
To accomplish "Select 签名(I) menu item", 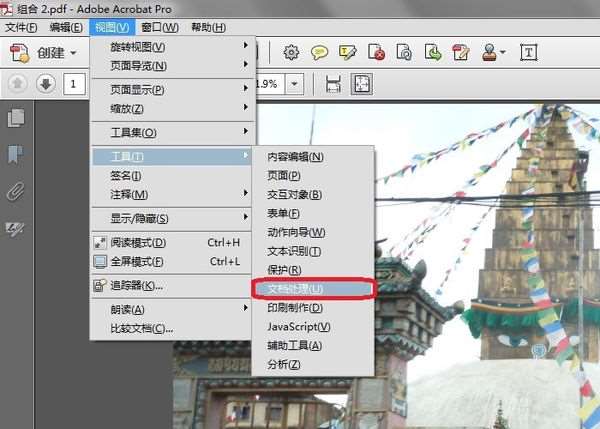I will pos(171,176).
